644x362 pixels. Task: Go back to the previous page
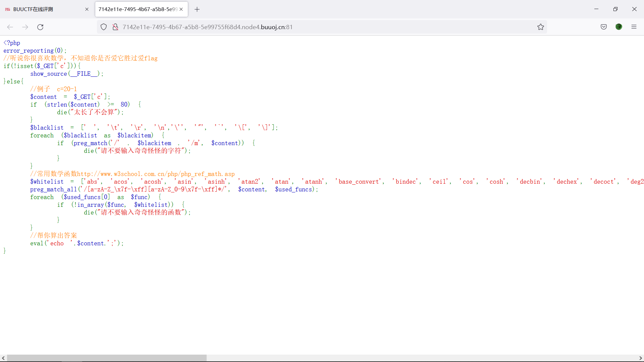[10, 27]
